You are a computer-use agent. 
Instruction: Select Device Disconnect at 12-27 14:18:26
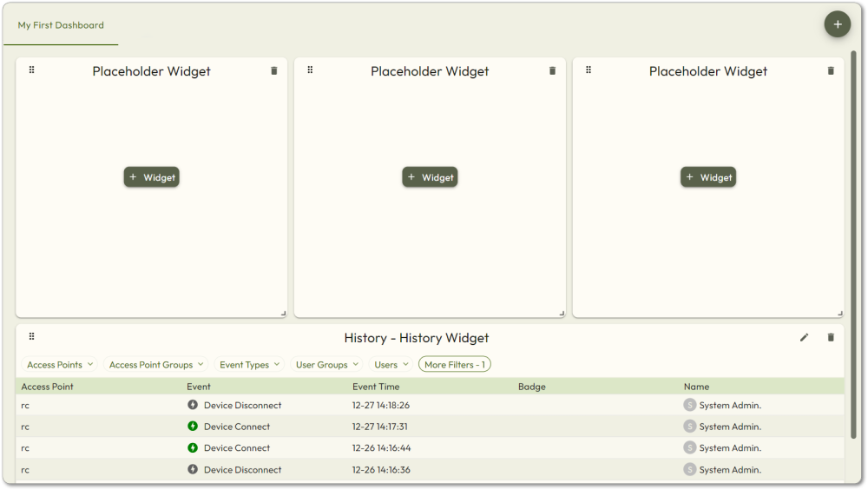[242, 406]
